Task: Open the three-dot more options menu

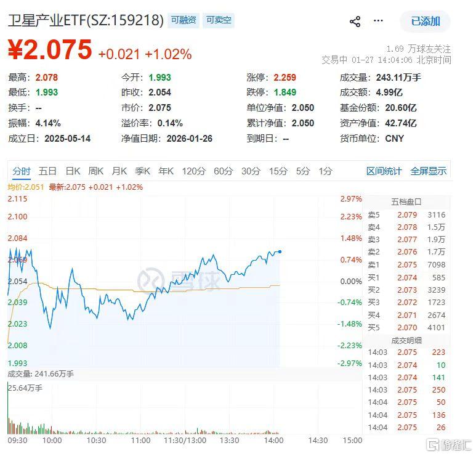Action: [378, 21]
